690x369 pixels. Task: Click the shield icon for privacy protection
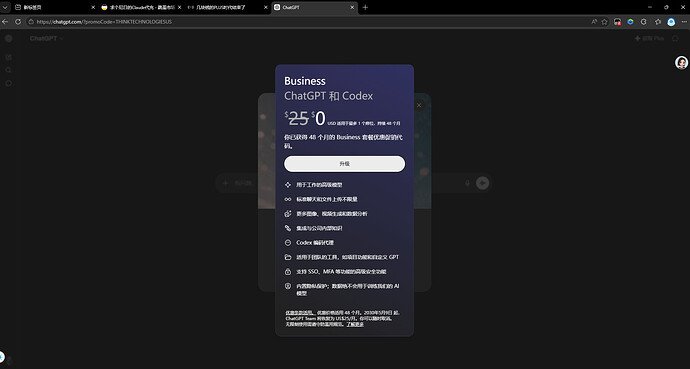click(x=288, y=286)
